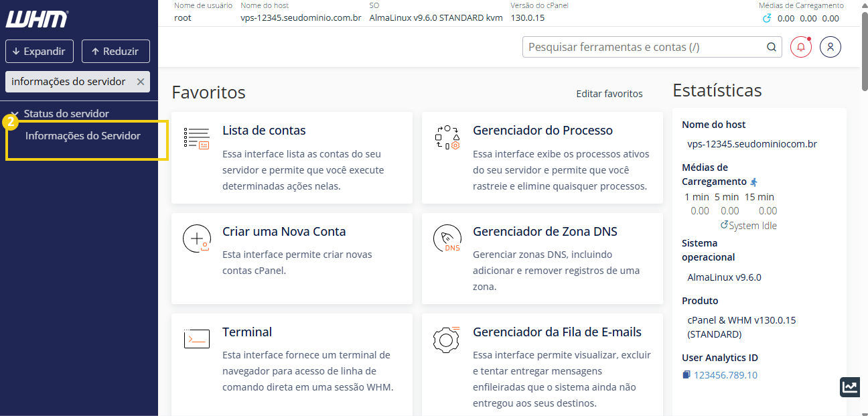Click the Criar uma Nova Conta plus icon
This screenshot has height=416, width=868.
click(x=196, y=238)
